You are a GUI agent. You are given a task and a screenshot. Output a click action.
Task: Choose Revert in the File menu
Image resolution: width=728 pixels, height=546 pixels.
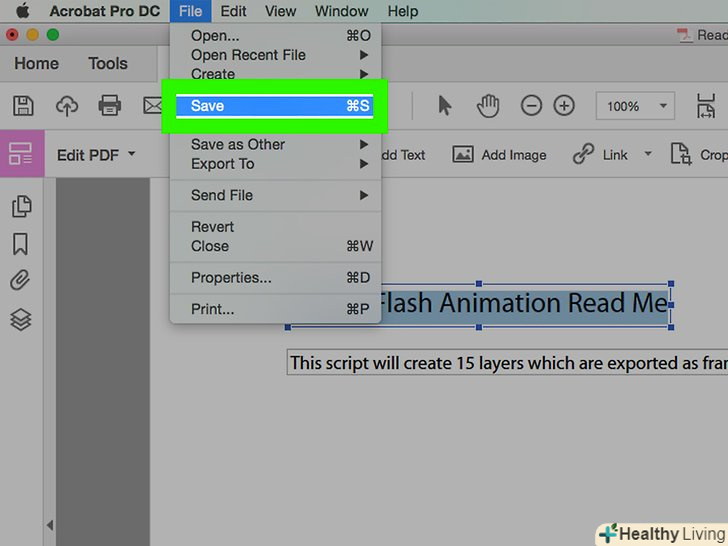coord(276,227)
